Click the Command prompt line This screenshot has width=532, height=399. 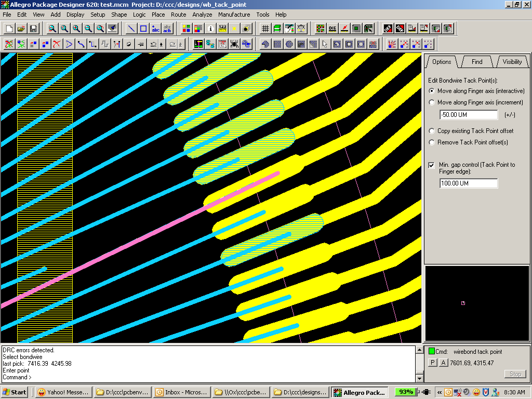pyautogui.click(x=208, y=377)
